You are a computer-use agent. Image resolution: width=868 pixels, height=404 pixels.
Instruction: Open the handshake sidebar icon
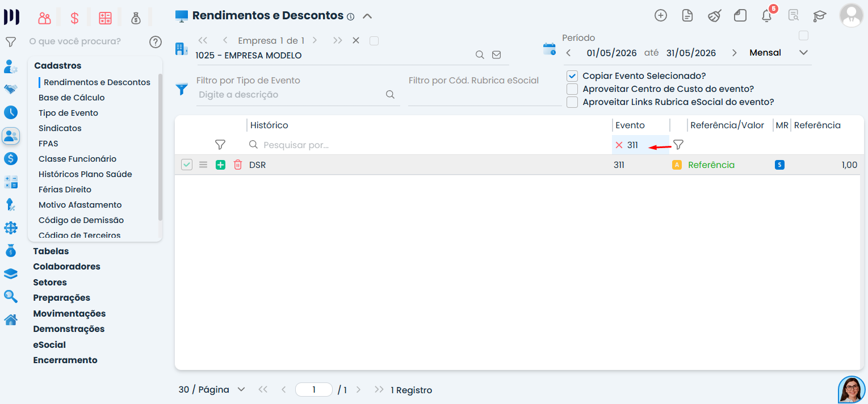tap(11, 89)
